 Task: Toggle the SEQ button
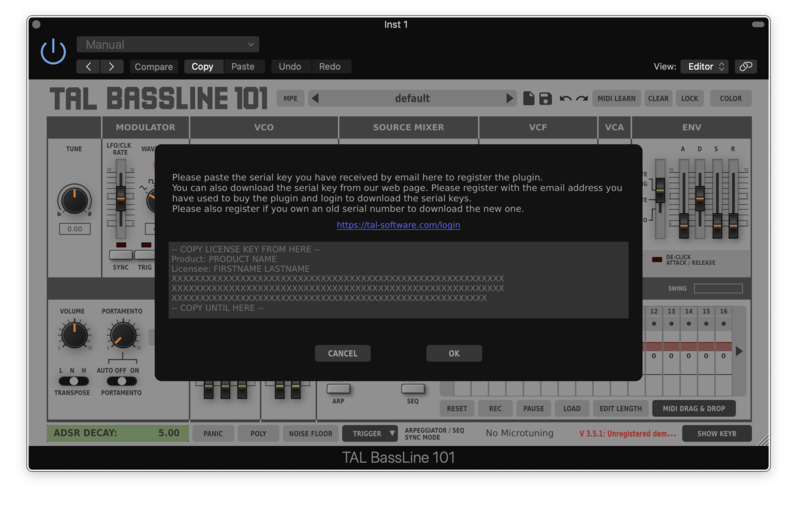pos(413,389)
